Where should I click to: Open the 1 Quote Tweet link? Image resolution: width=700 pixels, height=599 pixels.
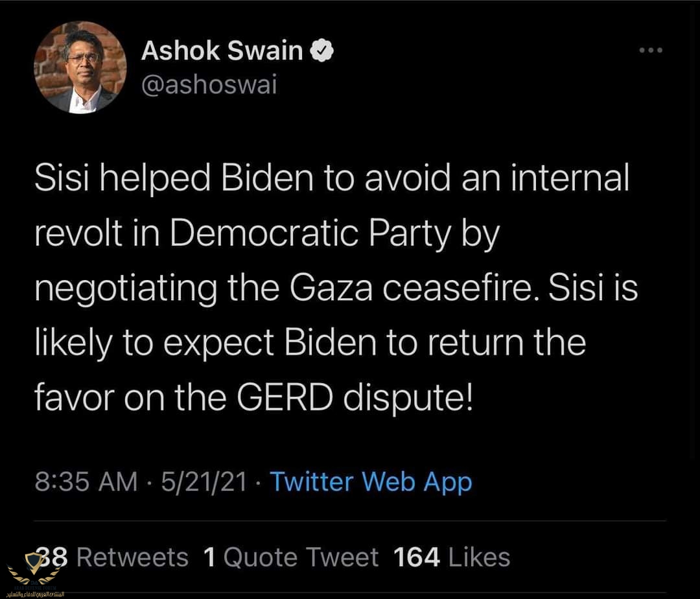tap(291, 558)
